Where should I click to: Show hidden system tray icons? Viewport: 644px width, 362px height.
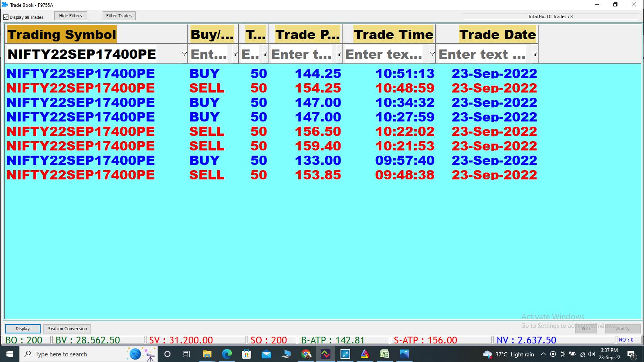[543, 354]
